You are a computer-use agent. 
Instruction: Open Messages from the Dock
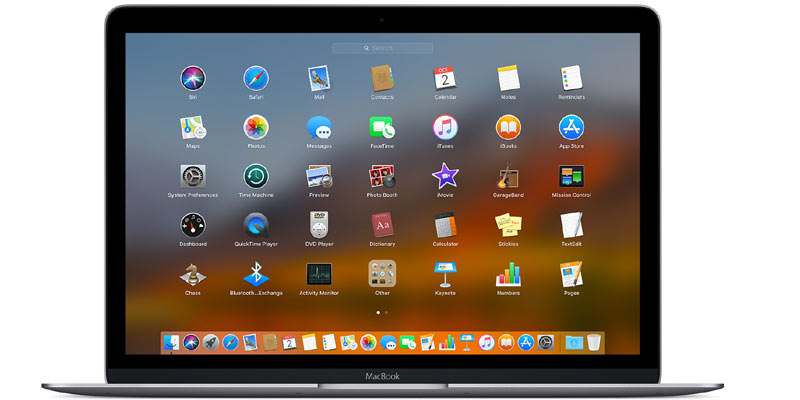click(388, 342)
